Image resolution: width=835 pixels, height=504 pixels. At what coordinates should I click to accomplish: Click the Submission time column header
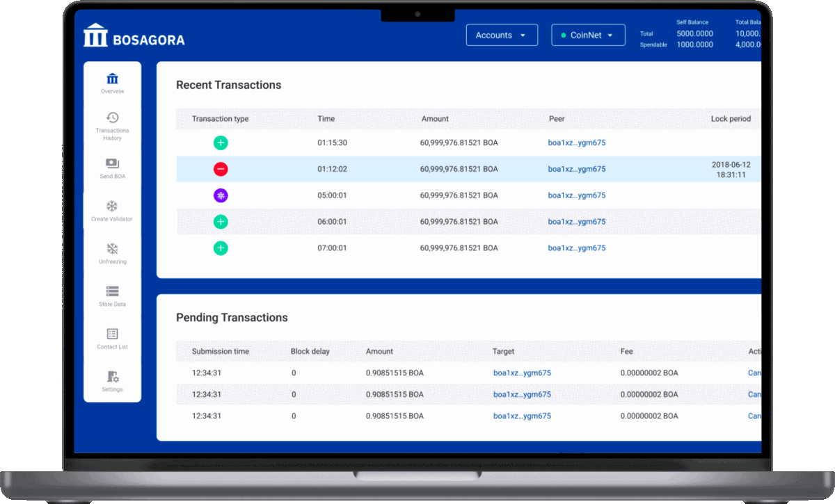(x=220, y=352)
